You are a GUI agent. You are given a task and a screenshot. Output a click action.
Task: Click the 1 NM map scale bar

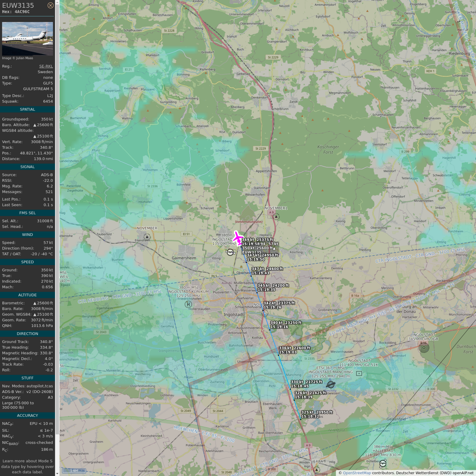(75, 471)
